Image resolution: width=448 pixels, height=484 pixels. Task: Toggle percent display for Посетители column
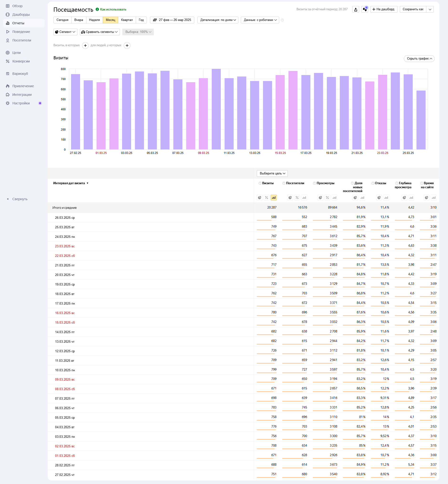(297, 198)
